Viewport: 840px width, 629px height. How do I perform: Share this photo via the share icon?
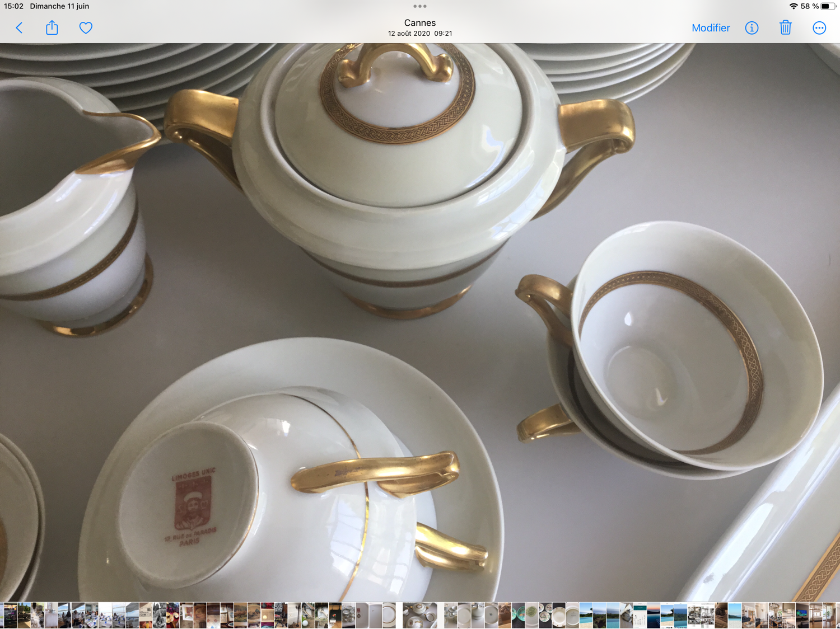pyautogui.click(x=52, y=27)
